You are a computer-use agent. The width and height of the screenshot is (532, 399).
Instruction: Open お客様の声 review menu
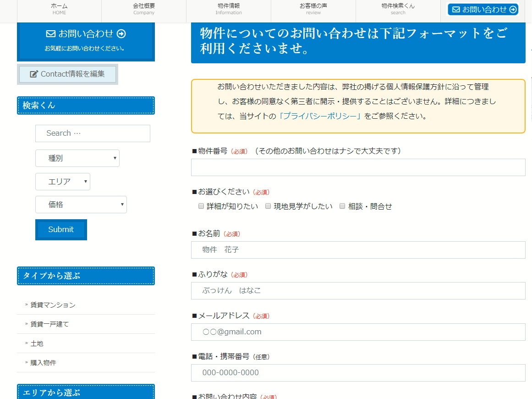pos(313,9)
